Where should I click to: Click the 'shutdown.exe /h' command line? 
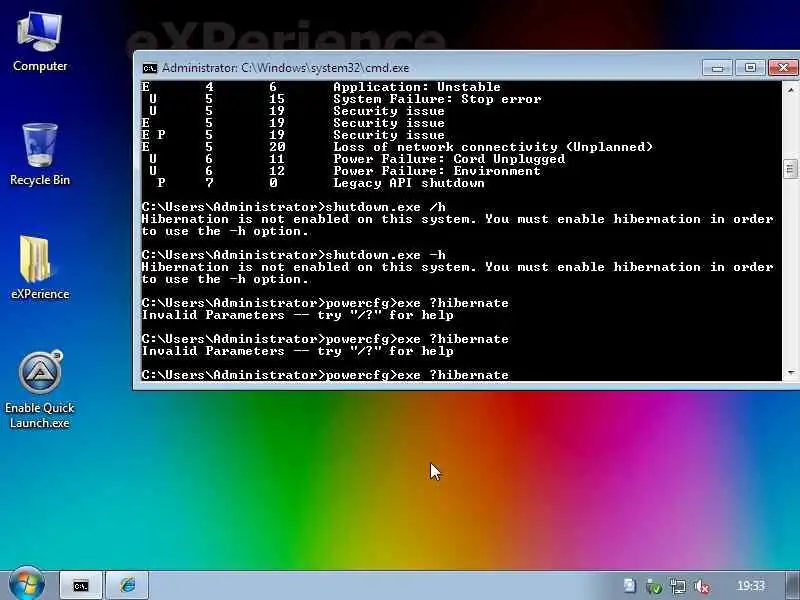(x=293, y=207)
